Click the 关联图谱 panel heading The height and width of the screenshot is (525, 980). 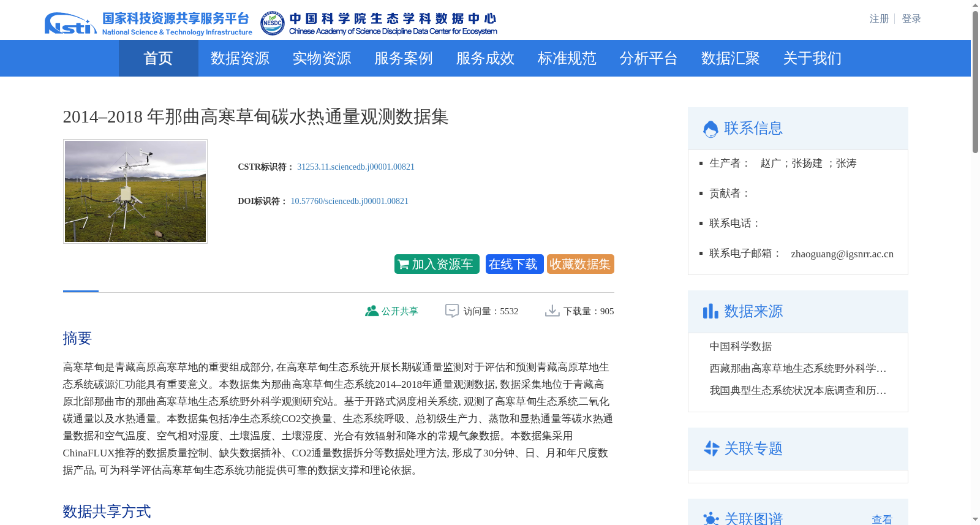(x=753, y=519)
